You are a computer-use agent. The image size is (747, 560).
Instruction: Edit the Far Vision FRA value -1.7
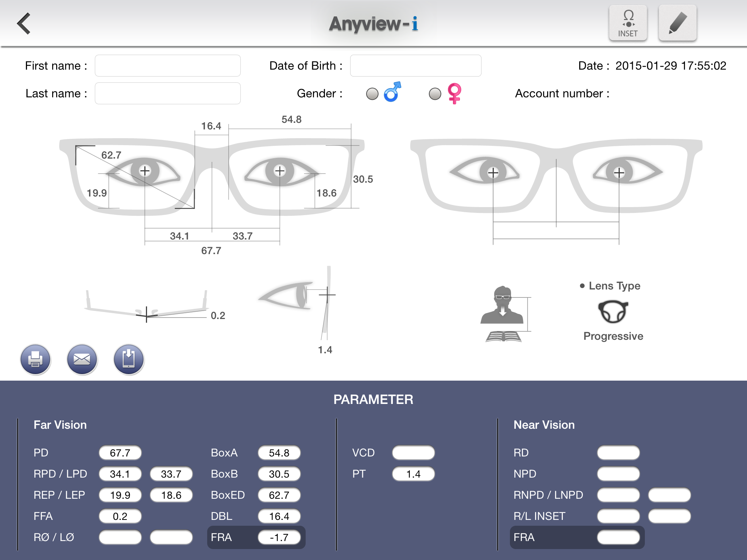pos(279,537)
